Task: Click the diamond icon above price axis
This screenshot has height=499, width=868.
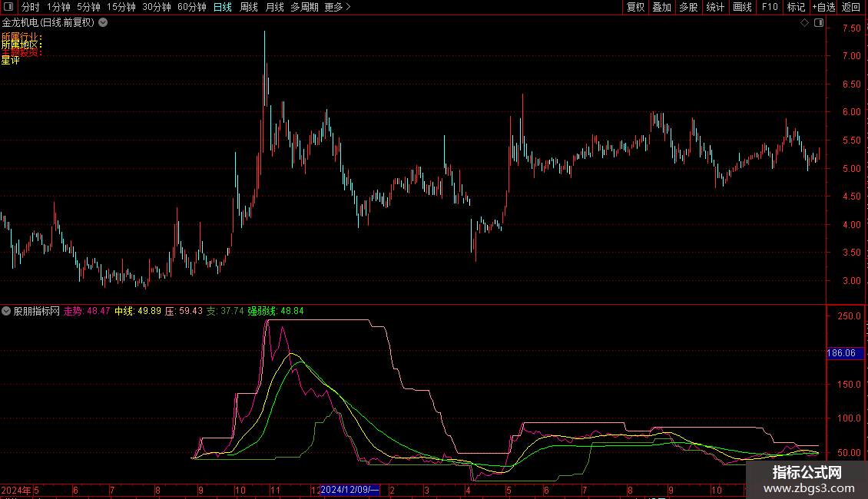Action: 804,23
